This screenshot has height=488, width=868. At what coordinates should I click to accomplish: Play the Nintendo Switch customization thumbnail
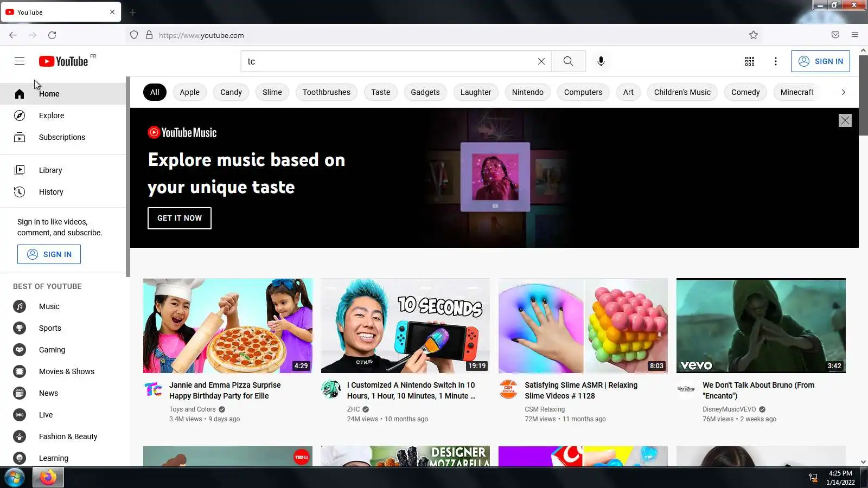405,326
